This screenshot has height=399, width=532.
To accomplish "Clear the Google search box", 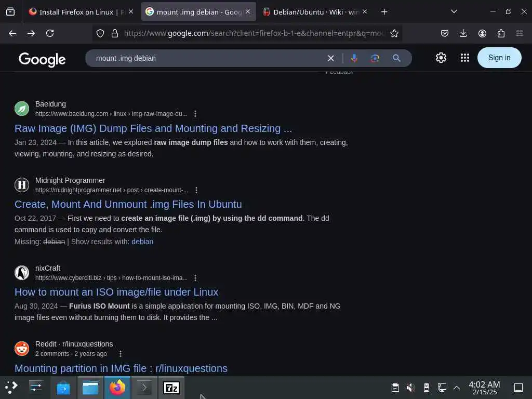I will (x=331, y=58).
